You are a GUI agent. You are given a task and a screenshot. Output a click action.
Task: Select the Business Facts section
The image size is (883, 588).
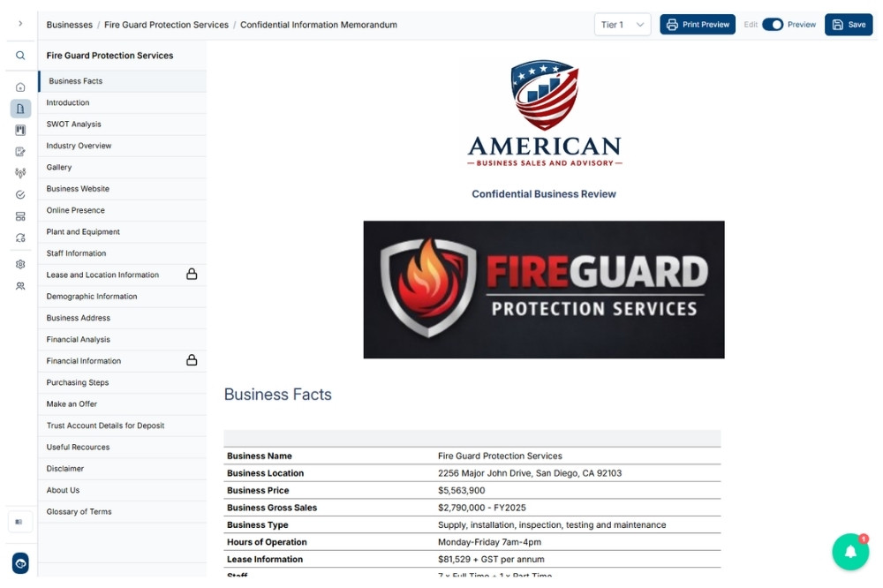(x=122, y=81)
